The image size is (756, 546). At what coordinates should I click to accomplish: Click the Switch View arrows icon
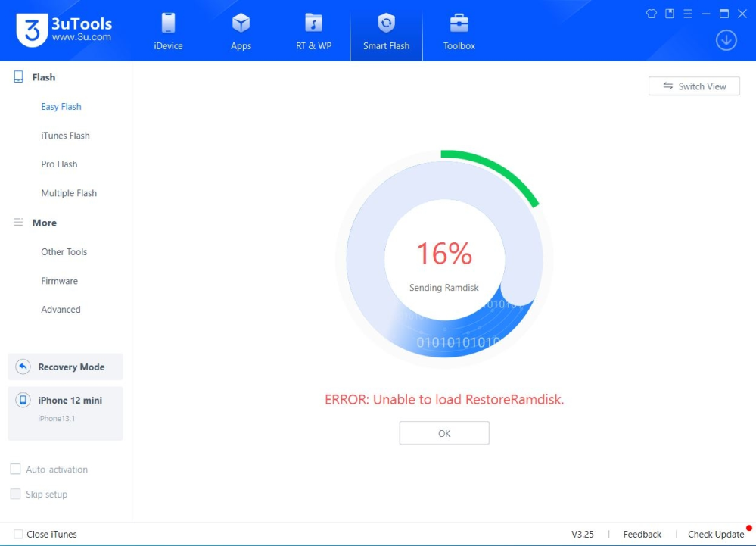(x=667, y=86)
